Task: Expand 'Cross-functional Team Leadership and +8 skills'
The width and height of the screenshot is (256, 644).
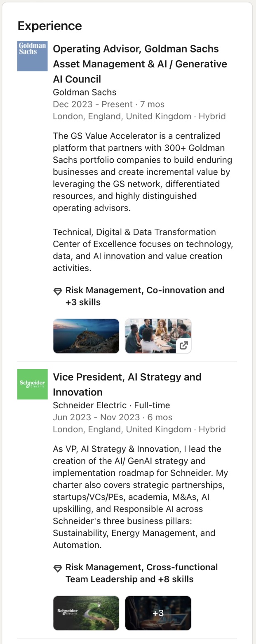Action: 141,573
